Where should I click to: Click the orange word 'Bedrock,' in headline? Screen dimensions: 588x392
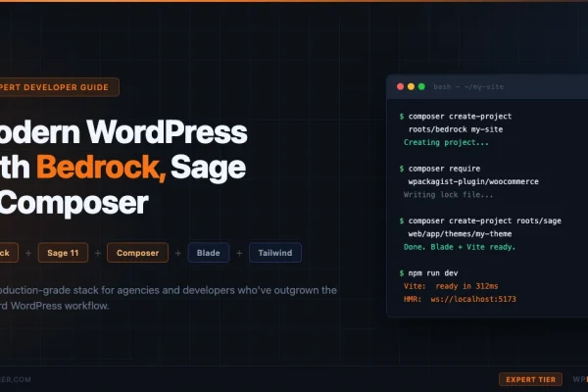[101, 168]
